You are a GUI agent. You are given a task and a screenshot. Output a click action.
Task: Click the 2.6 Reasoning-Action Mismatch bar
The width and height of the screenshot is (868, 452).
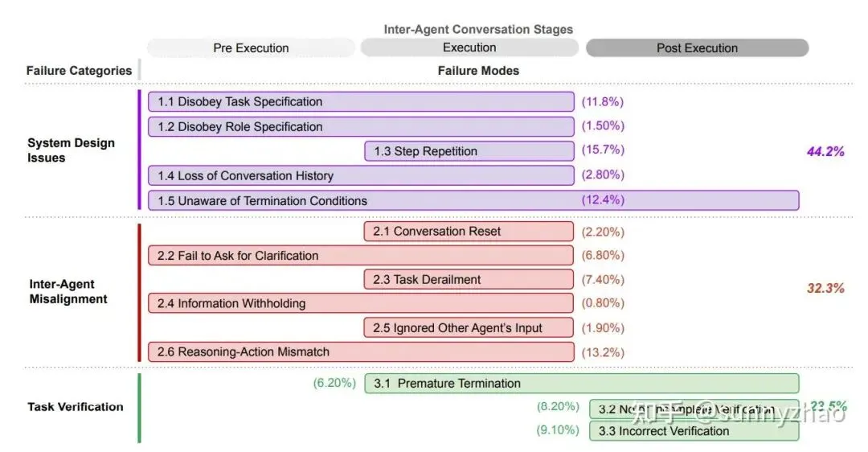(x=361, y=352)
